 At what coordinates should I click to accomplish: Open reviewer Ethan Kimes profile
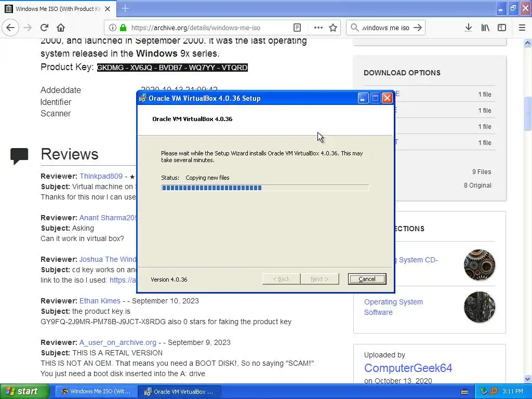100,301
